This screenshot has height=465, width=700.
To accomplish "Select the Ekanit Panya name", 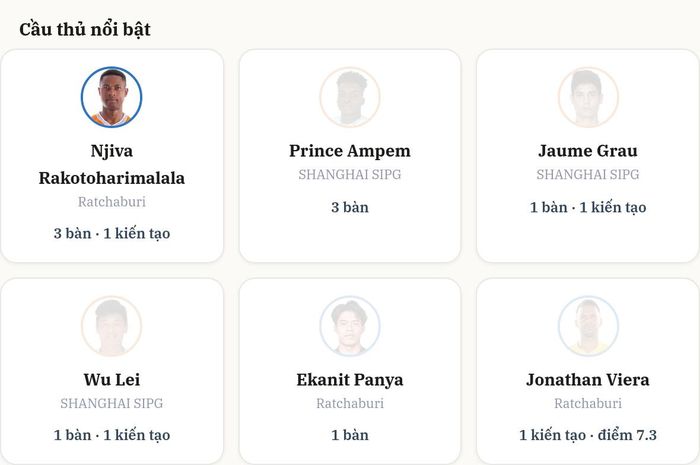I will click(350, 380).
